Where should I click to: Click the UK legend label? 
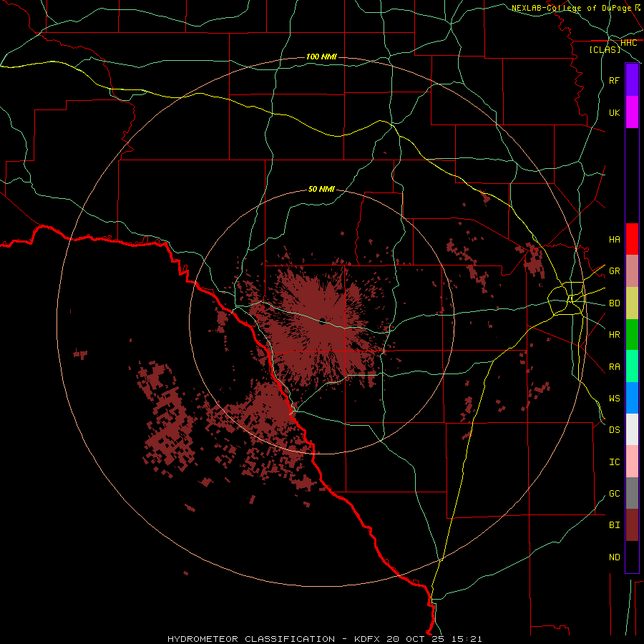[x=614, y=112]
